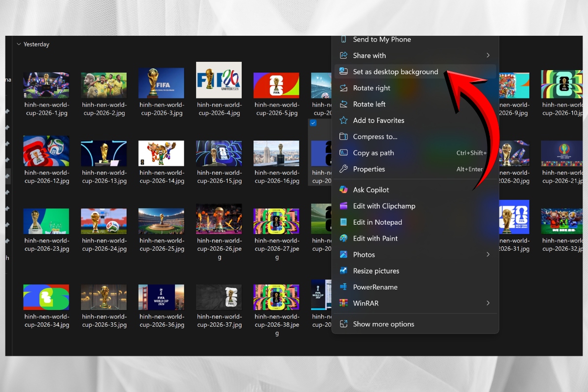Click the Ask Copilot icon
This screenshot has height=392, width=588.
coord(343,190)
